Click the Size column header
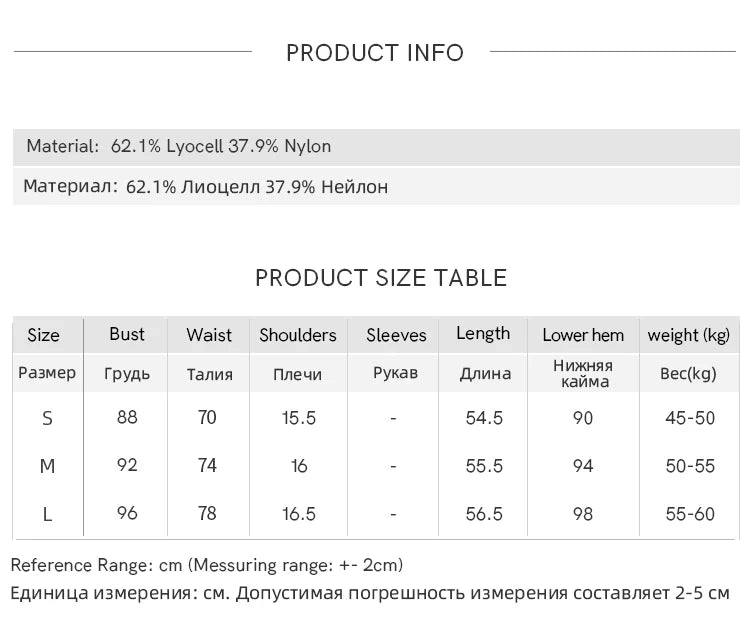Viewport: 750px width, 630px height. point(43,335)
